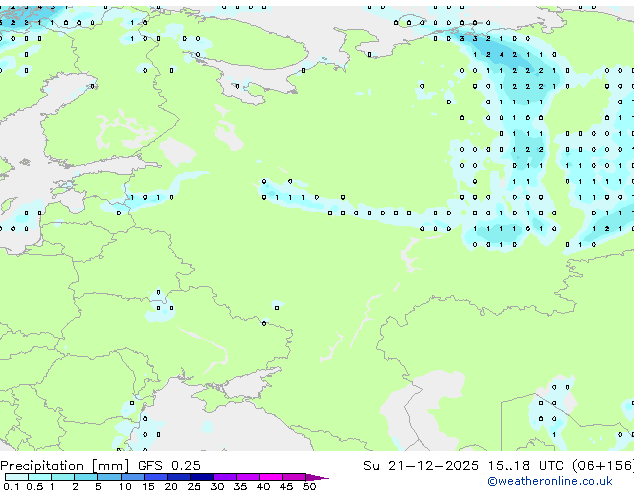
Task: Click the 35–40 mm legend swatch
Action: [x=248, y=477]
